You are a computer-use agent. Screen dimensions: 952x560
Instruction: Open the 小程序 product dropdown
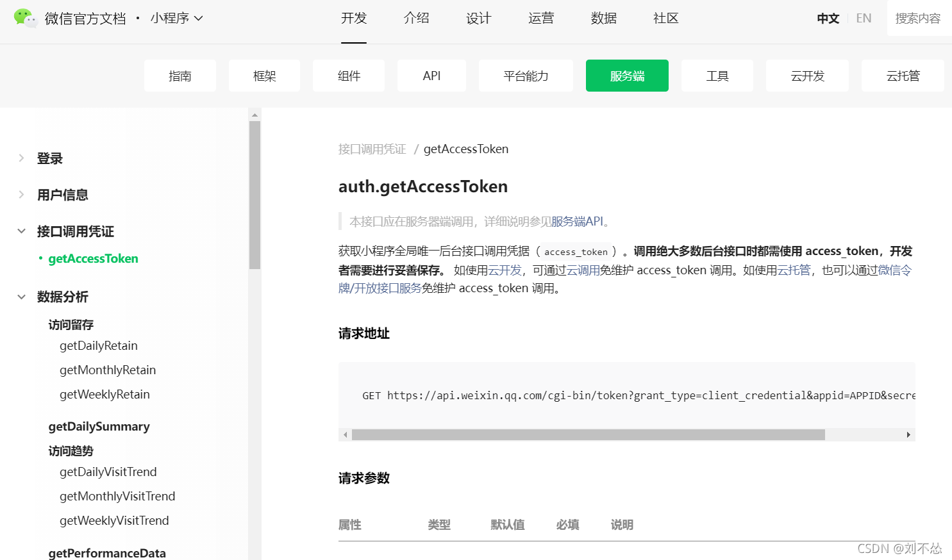pyautogui.click(x=178, y=19)
